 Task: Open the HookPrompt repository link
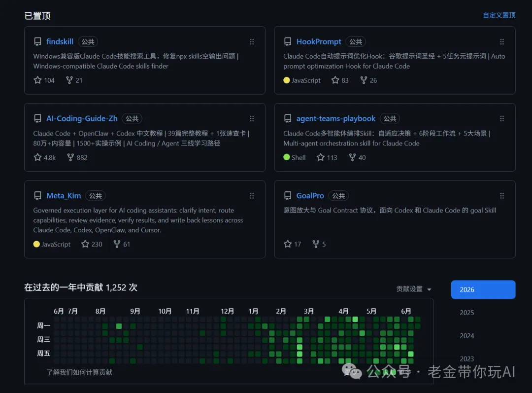pyautogui.click(x=319, y=41)
